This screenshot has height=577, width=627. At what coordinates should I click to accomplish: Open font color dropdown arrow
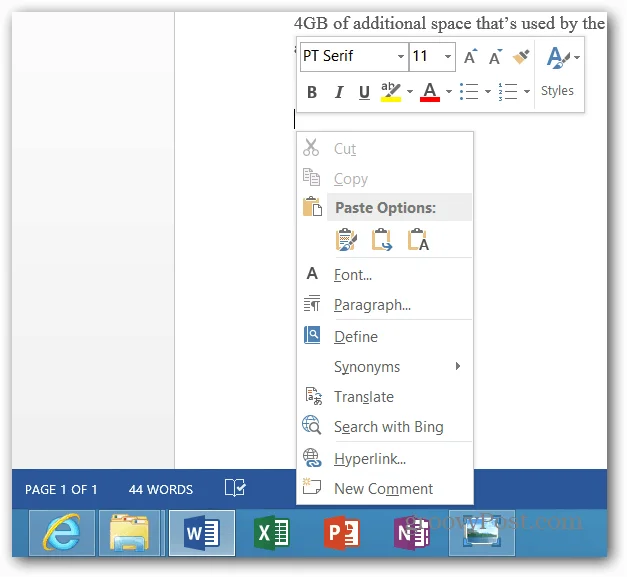[449, 92]
